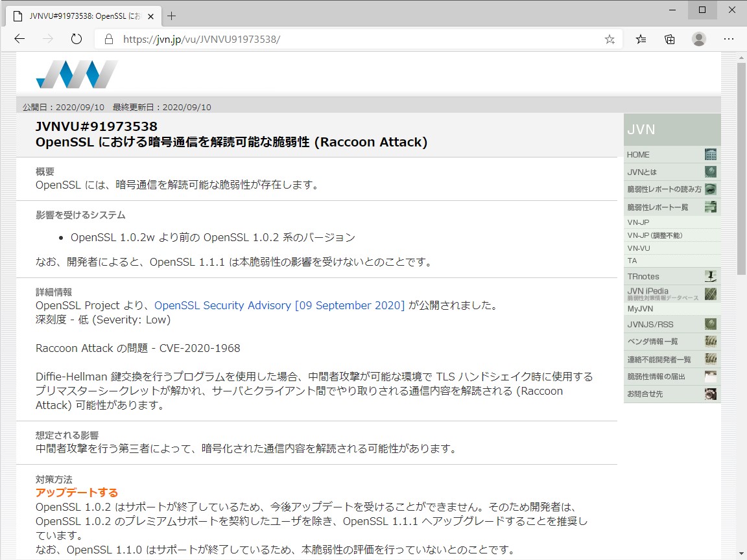747x560 pixels.
Task: Select VN-JP(調整不能) in the sidebar
Action: 672,235
